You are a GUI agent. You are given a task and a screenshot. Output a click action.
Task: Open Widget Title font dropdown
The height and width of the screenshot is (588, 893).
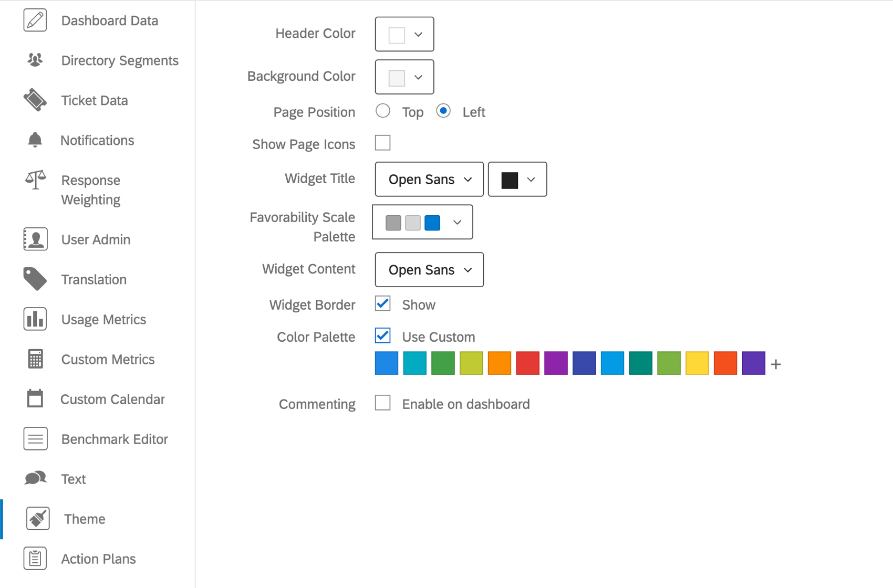429,179
